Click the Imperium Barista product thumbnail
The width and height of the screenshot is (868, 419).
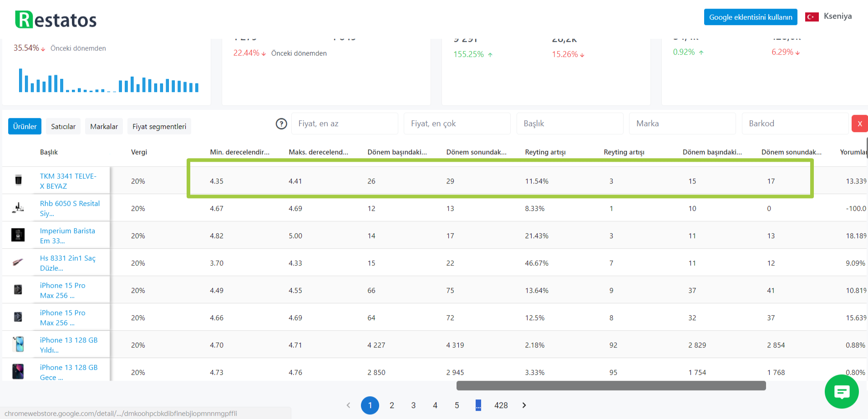click(x=18, y=235)
